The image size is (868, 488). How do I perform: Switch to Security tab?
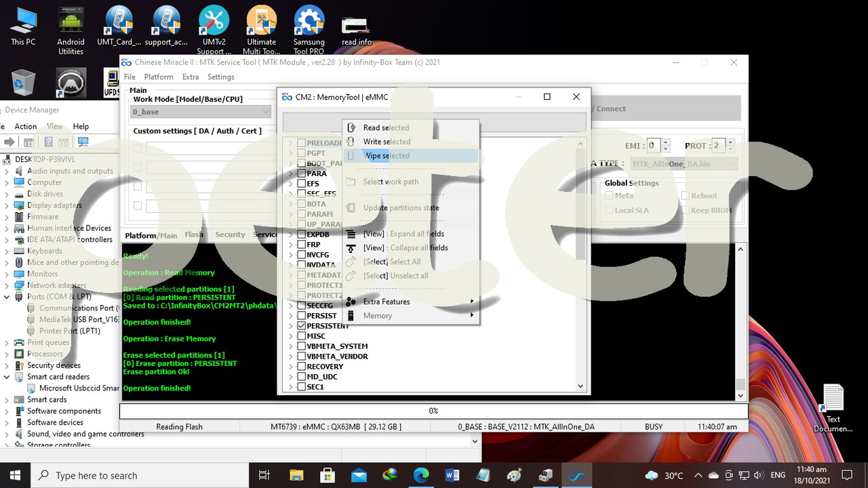tap(230, 235)
